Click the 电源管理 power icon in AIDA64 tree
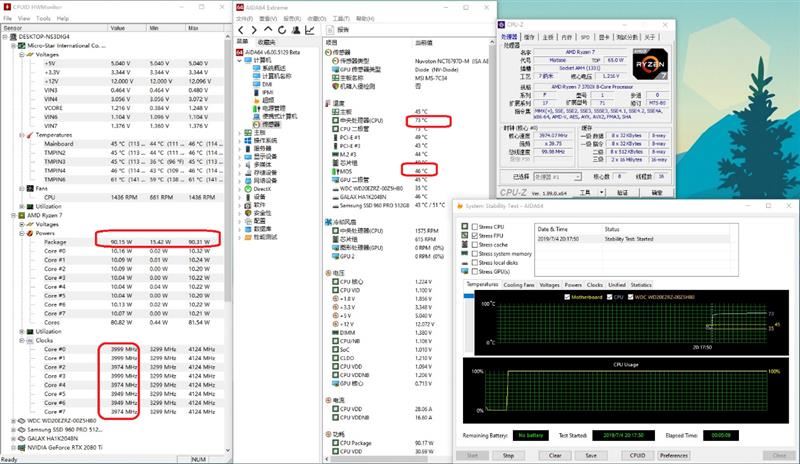The width and height of the screenshot is (800, 464). click(256, 108)
